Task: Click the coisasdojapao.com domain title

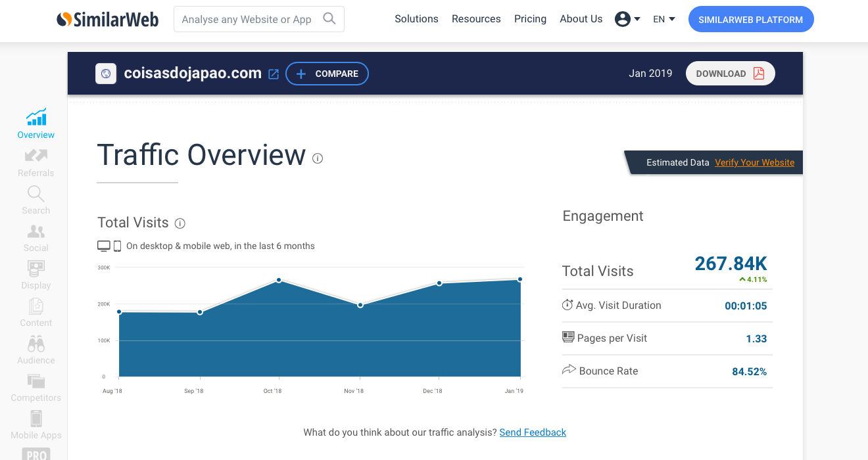Action: 193,74
